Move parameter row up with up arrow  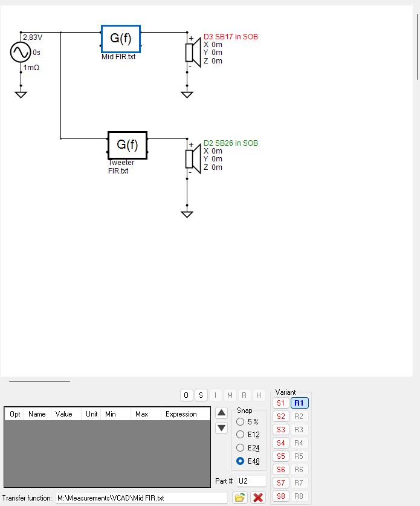221,412
